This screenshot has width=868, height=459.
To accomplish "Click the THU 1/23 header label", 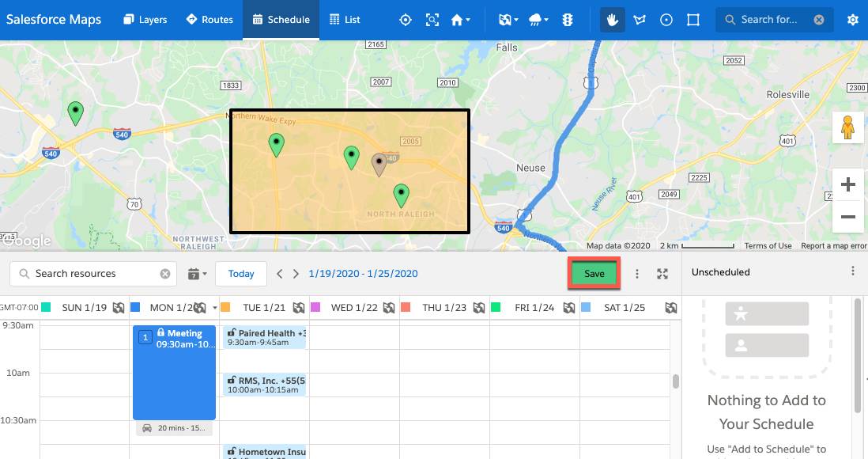I will pos(444,308).
